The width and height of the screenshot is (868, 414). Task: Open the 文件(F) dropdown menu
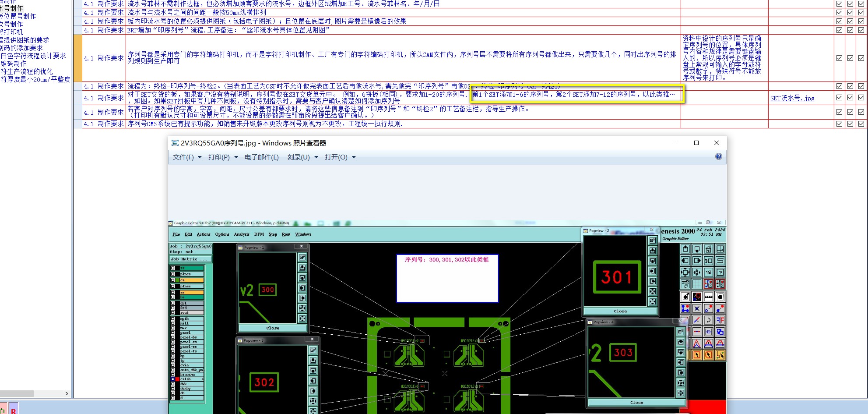pos(187,157)
